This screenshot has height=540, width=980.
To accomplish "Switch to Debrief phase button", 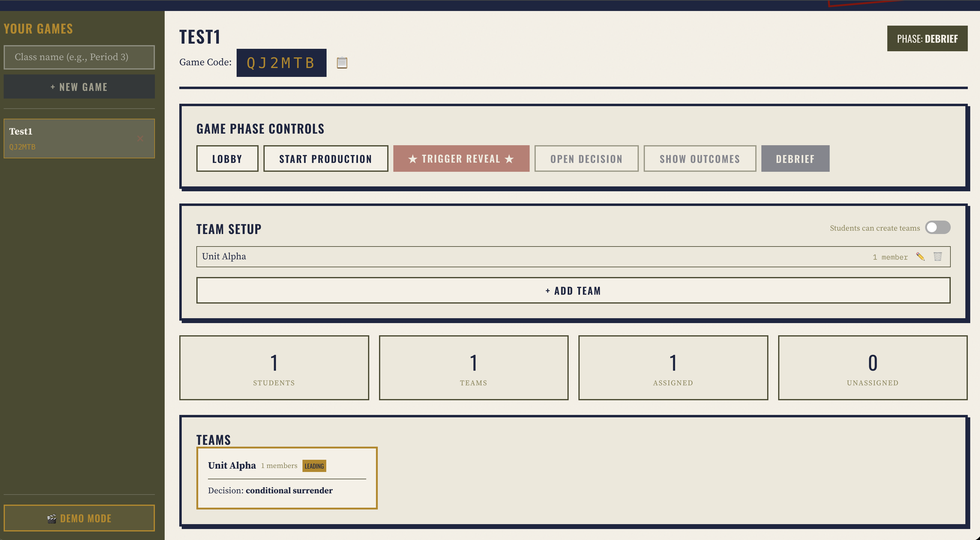I will point(795,159).
